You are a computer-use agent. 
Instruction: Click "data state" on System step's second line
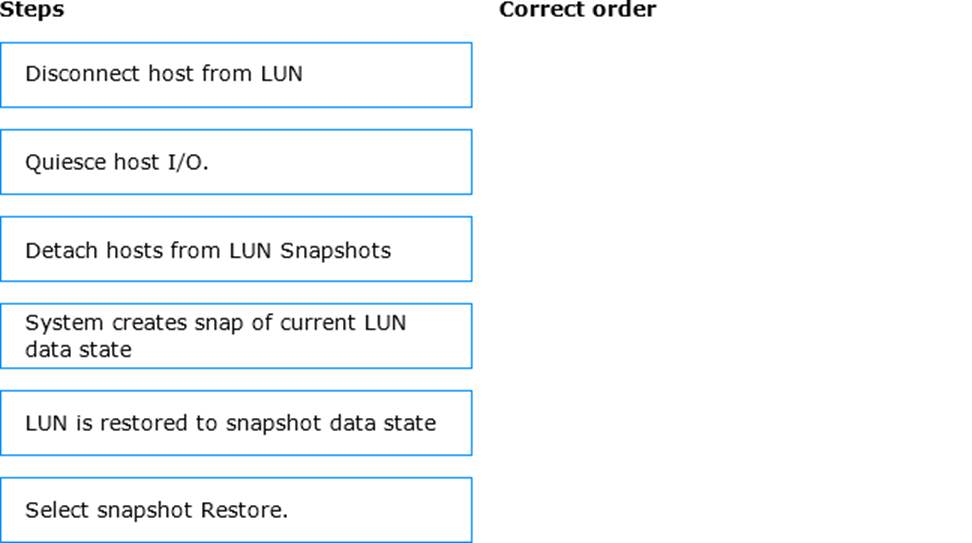(78, 350)
